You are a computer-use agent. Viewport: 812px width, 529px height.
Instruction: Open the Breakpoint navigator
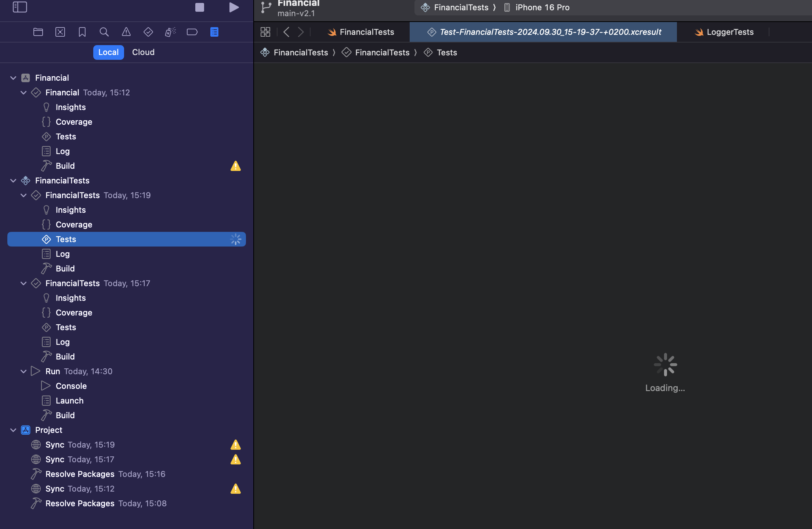pos(192,32)
